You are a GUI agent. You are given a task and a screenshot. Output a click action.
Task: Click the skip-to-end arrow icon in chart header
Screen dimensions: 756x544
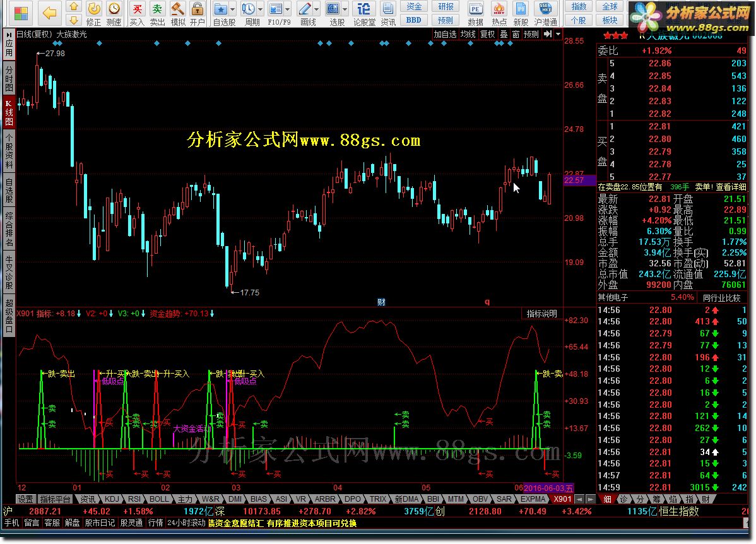[547, 33]
